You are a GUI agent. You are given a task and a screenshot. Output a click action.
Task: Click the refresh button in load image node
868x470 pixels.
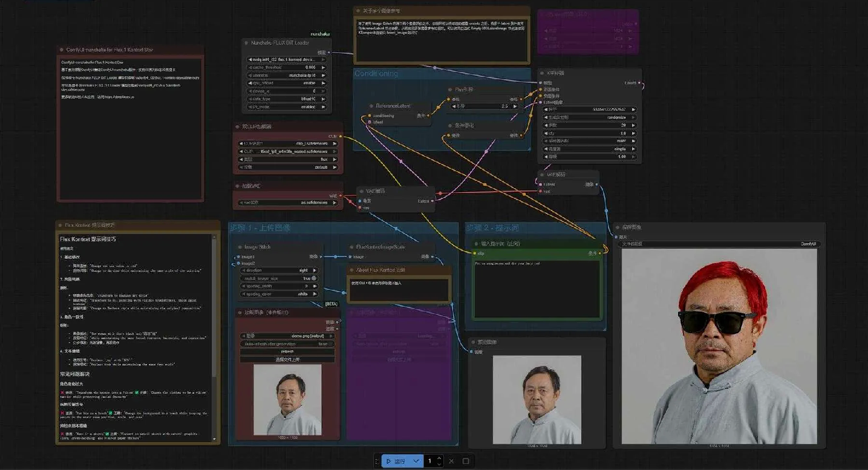287,351
